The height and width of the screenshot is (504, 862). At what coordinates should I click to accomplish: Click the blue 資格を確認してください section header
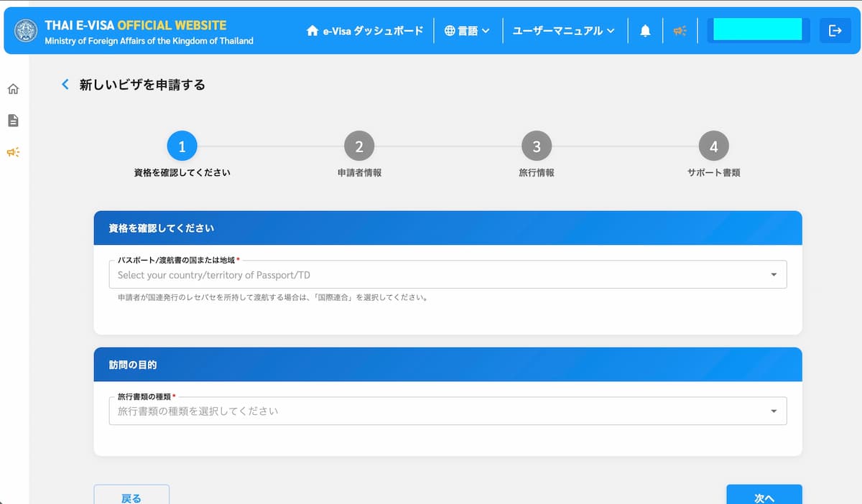(448, 228)
